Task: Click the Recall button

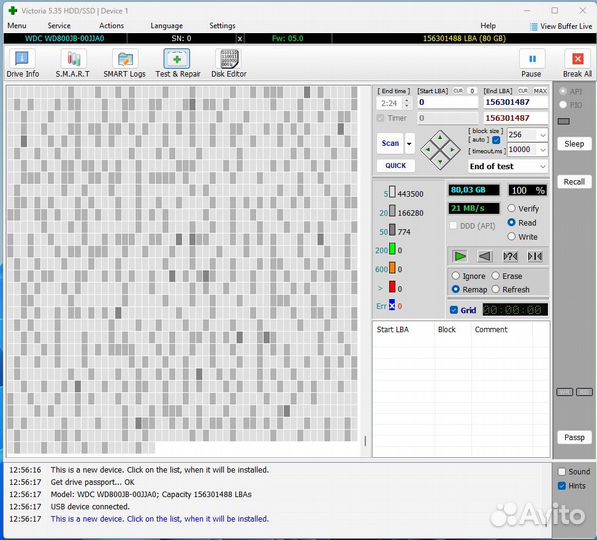Action: click(x=574, y=182)
